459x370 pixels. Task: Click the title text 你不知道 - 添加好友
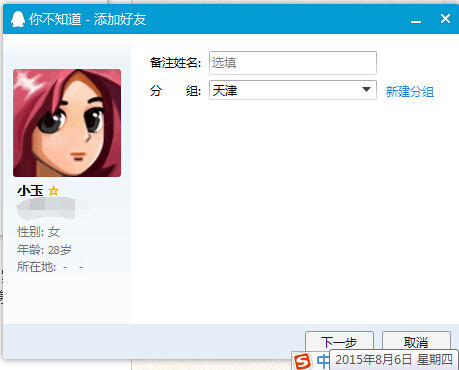88,19
